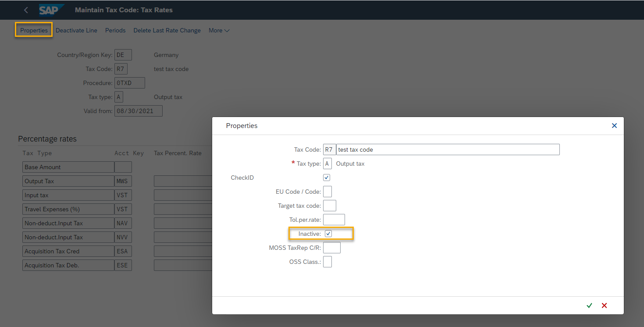Image resolution: width=644 pixels, height=327 pixels.
Task: Click the Country/Region Key field DE
Action: click(123, 55)
